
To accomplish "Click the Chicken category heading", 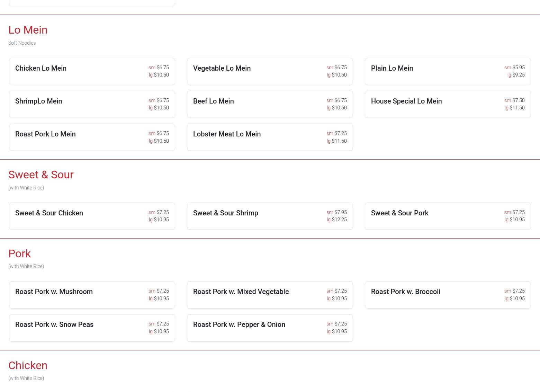I will pos(28,365).
